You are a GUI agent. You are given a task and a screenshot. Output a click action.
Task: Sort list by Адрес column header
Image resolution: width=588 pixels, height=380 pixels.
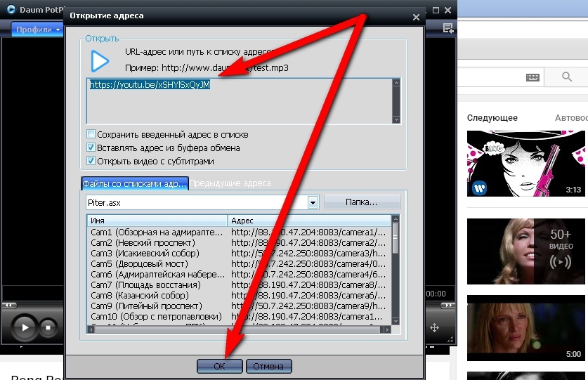point(309,221)
